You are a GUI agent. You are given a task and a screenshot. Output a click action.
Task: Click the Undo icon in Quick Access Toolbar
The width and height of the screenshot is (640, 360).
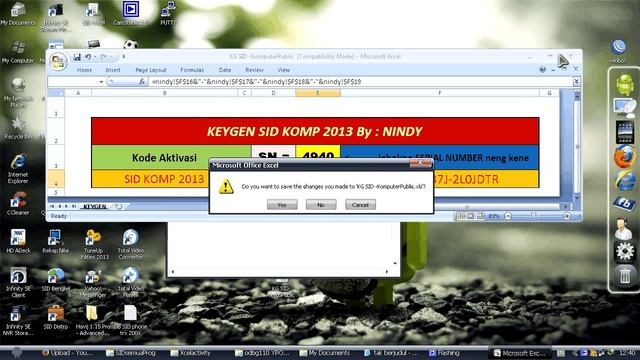(88, 57)
